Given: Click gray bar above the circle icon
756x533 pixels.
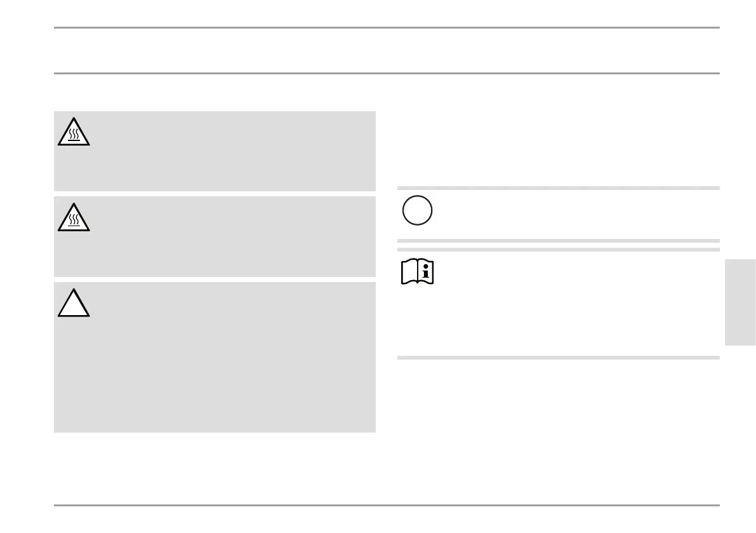Looking at the screenshot, I should [x=559, y=188].
